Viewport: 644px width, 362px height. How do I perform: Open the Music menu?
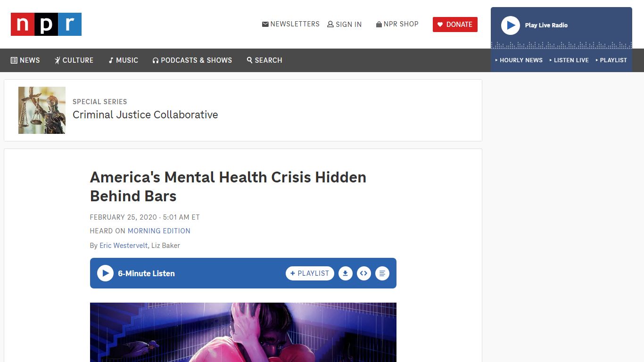123,60
